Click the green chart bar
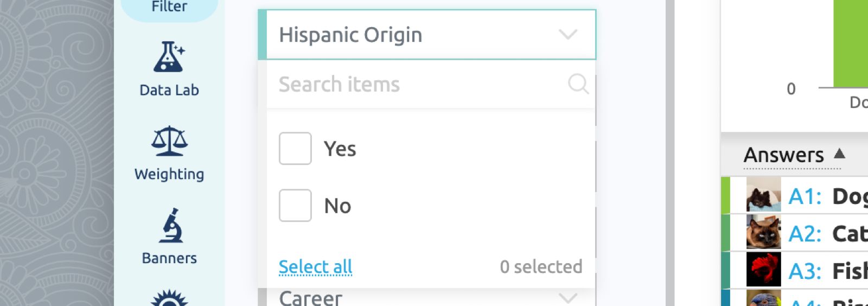This screenshot has width=868, height=306. 851,43
